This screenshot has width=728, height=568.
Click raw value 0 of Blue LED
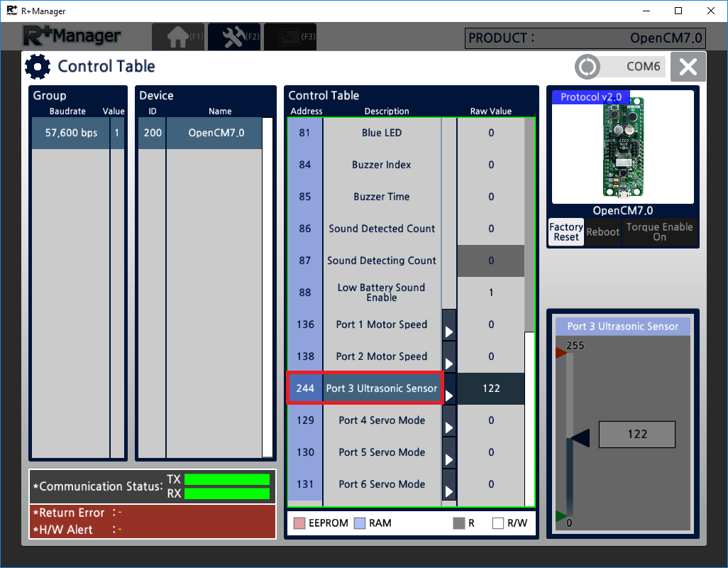tap(491, 133)
